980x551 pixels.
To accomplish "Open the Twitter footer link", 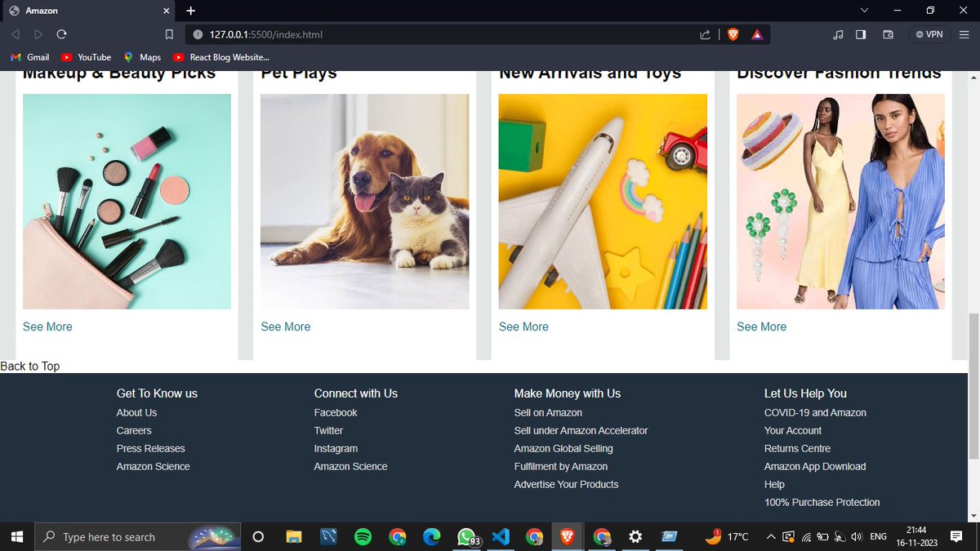I will [x=328, y=431].
